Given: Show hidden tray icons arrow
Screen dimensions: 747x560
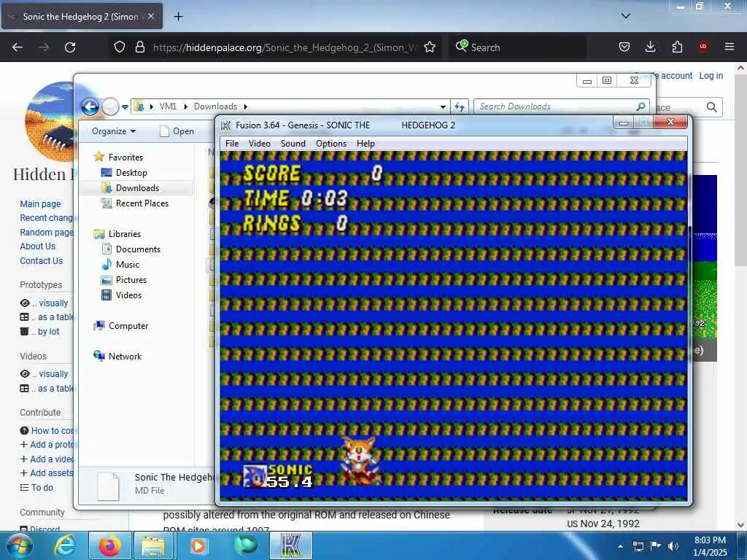Looking at the screenshot, I should [620, 546].
